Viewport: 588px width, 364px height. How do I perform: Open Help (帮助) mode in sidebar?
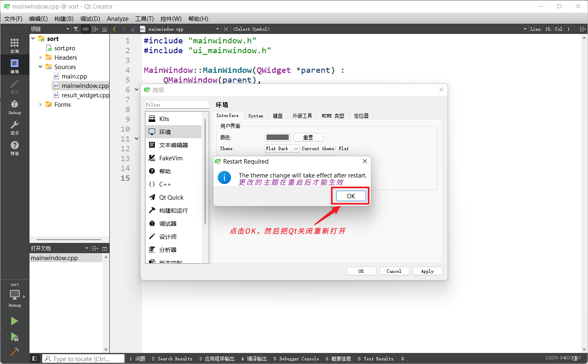[14, 147]
